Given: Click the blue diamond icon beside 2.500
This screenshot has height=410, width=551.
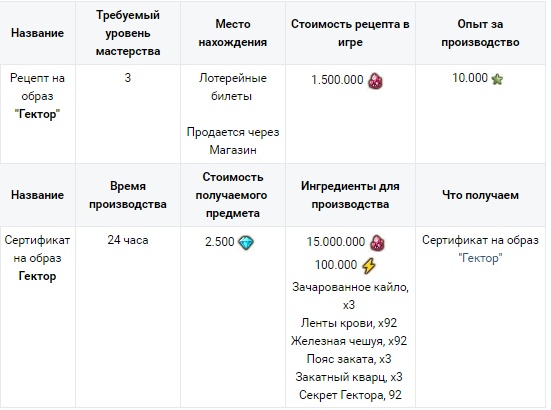Looking at the screenshot, I should tap(246, 243).
